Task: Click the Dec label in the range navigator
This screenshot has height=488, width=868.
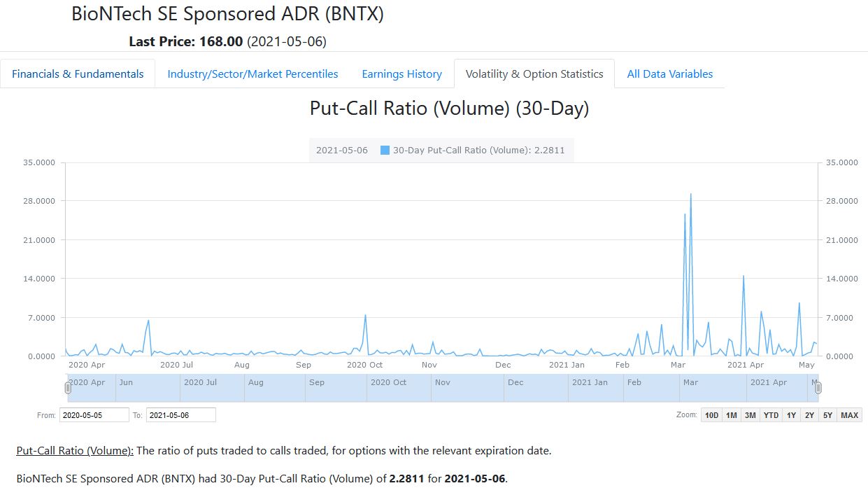Action: coord(515,382)
